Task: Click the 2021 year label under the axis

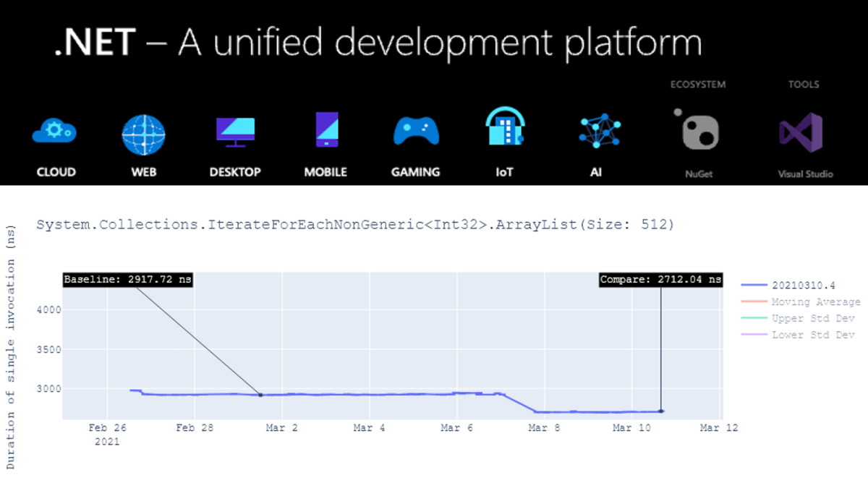Action: tap(107, 441)
